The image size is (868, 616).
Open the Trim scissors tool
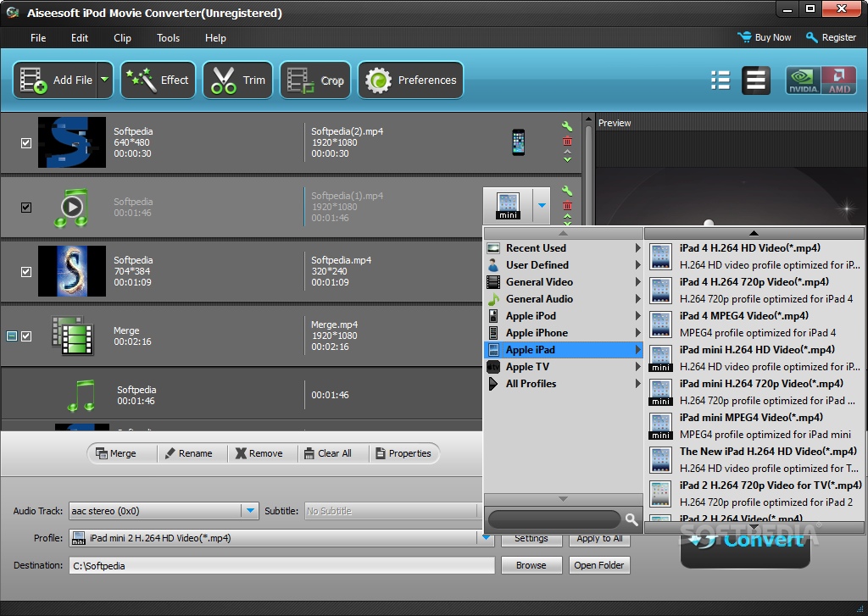237,80
